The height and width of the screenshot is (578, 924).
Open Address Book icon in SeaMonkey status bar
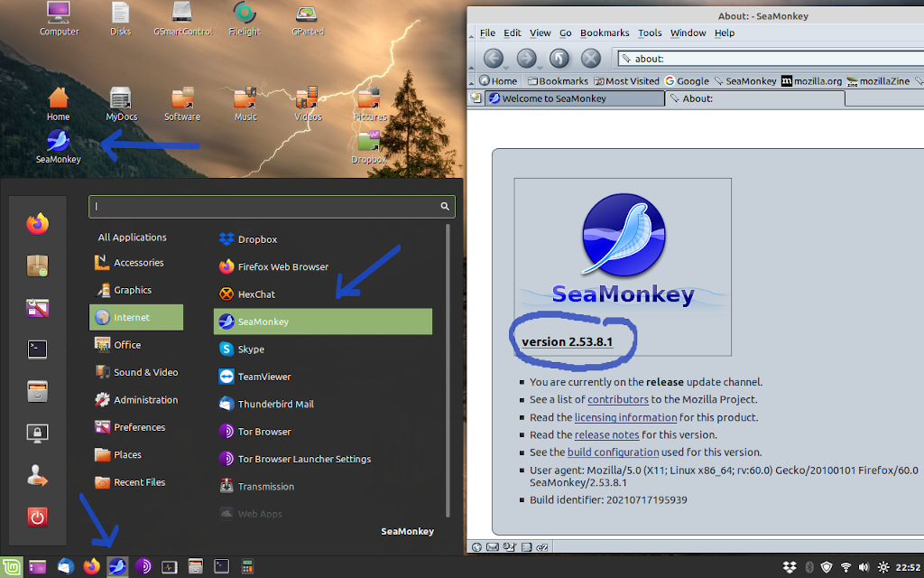click(x=526, y=547)
